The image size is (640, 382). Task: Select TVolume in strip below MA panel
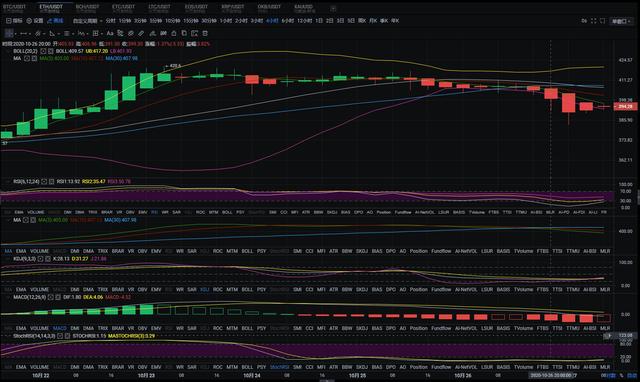tap(524, 251)
